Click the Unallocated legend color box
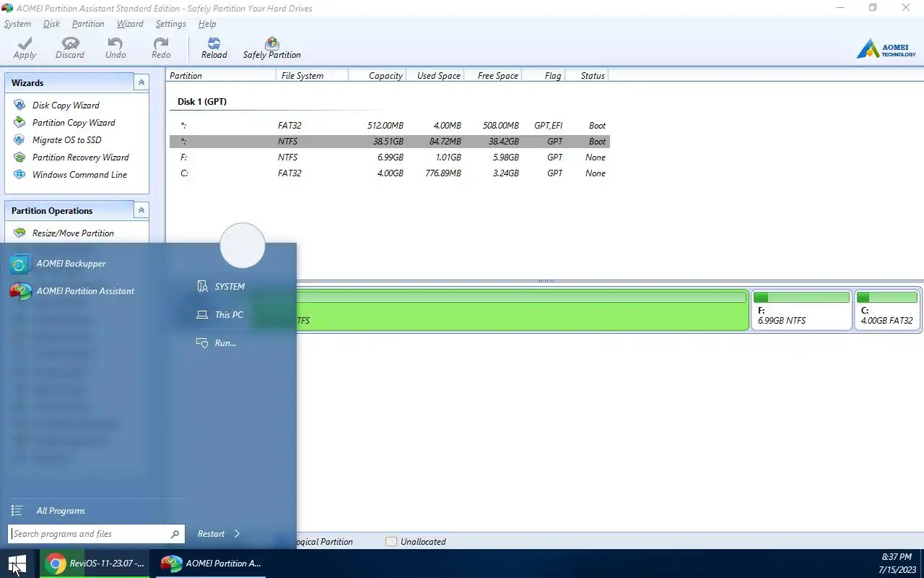 391,542
